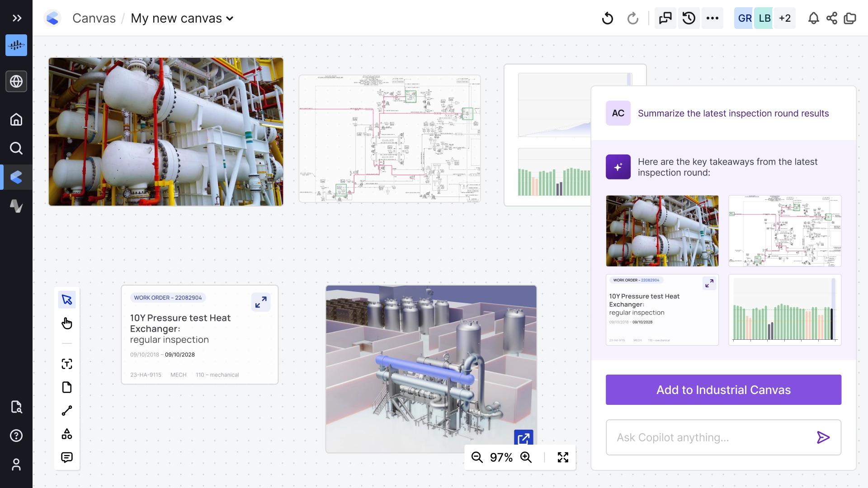The height and width of the screenshot is (488, 868).
Task: Click the Add to Industrial Canvas button
Action: pyautogui.click(x=723, y=389)
